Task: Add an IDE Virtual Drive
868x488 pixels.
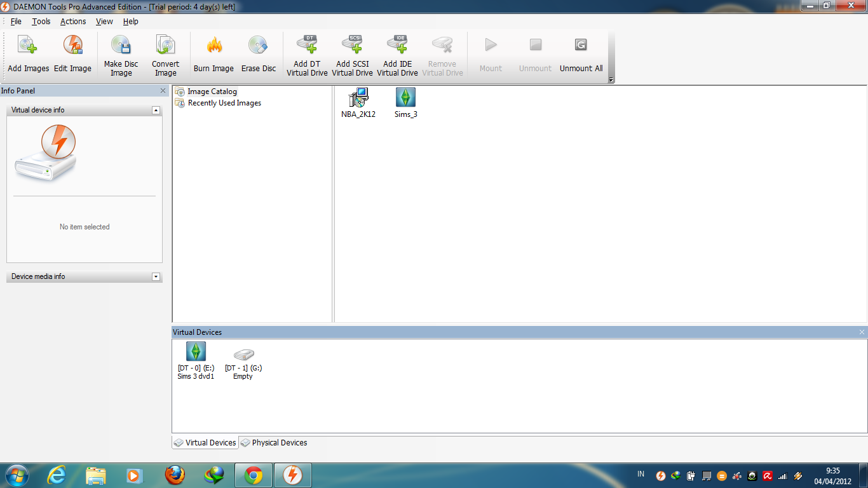Action: click(x=397, y=56)
